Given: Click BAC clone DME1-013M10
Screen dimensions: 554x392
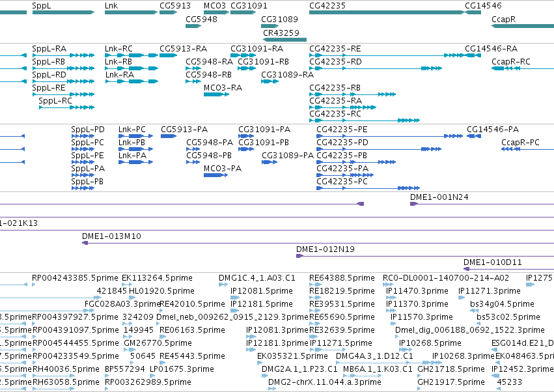Looking at the screenshot, I should [111, 236].
